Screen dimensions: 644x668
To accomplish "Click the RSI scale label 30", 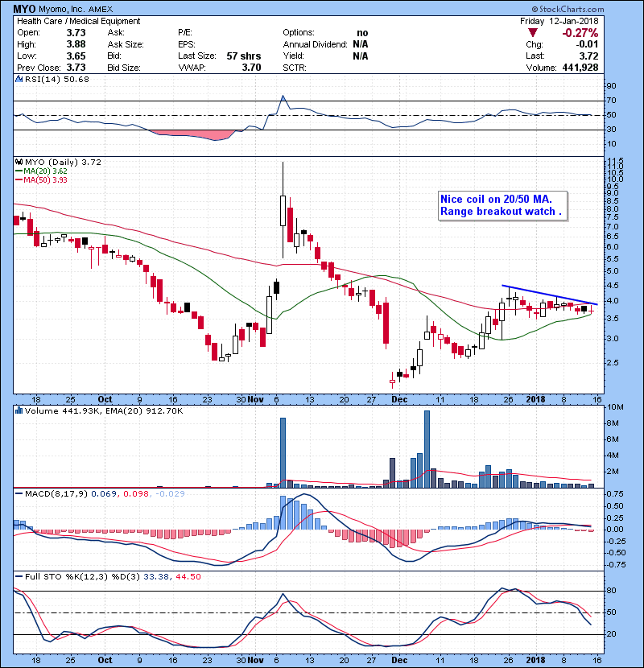I will coord(611,130).
